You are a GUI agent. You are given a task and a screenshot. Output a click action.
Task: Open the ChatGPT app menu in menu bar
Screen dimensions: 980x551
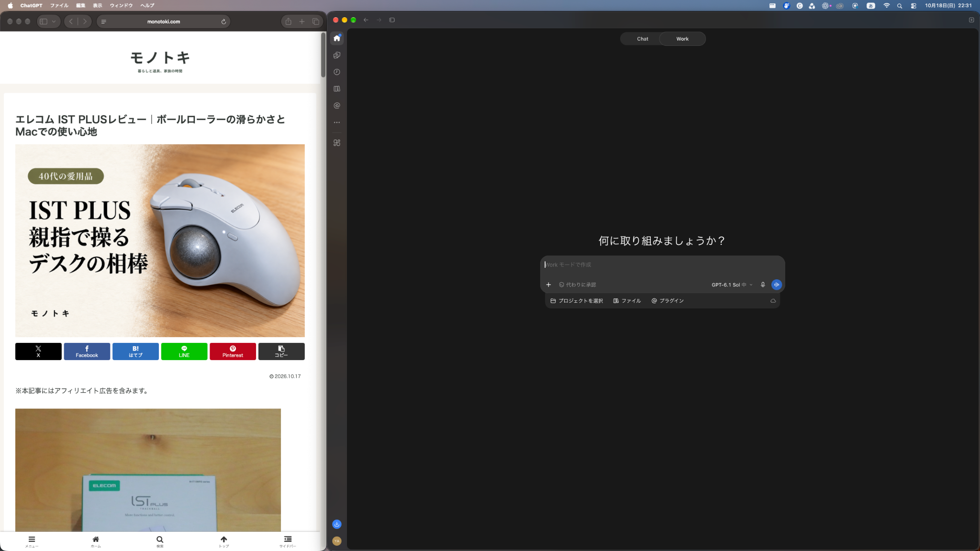pyautogui.click(x=31, y=6)
